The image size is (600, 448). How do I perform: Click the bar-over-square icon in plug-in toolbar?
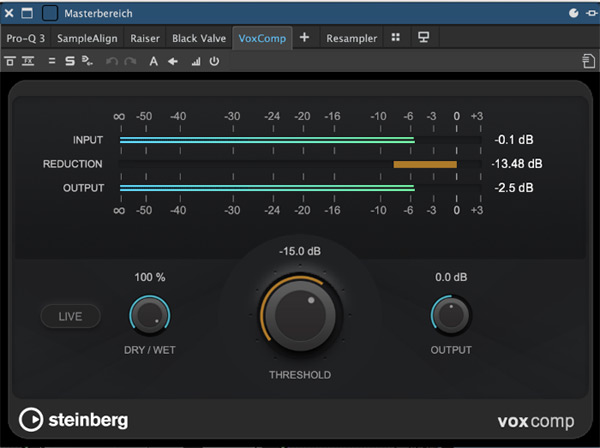click(x=10, y=61)
